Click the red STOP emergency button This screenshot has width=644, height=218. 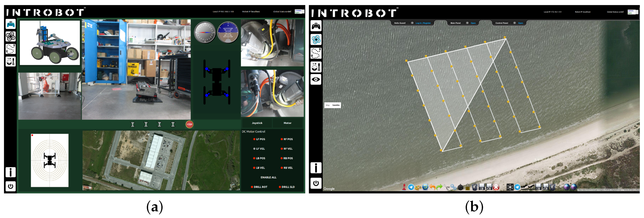(189, 124)
